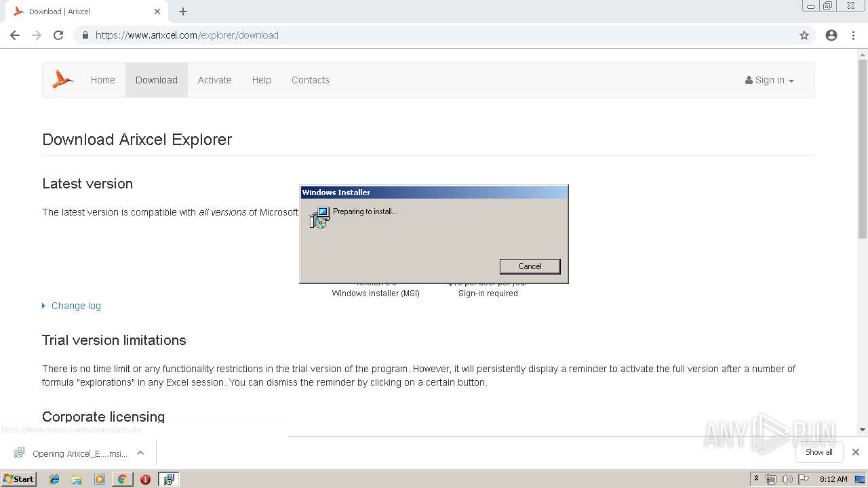This screenshot has width=868, height=488.
Task: Show all downloads
Action: [818, 452]
